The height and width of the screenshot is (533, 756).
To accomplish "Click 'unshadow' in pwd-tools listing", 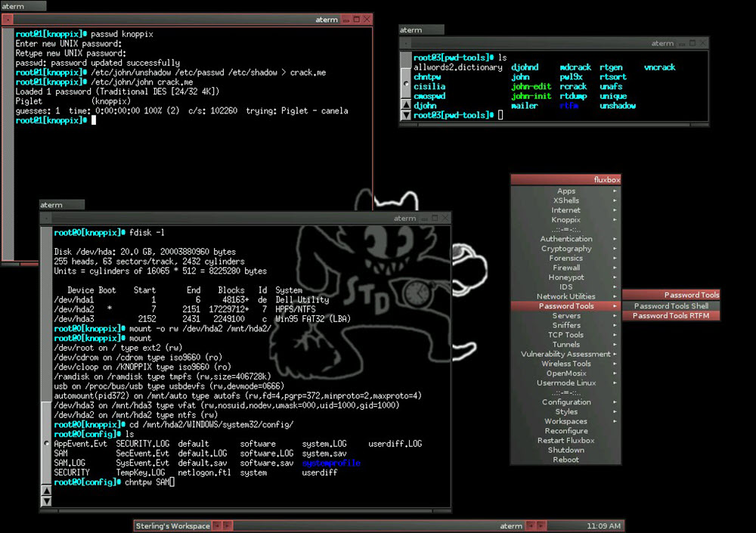I will point(618,106).
